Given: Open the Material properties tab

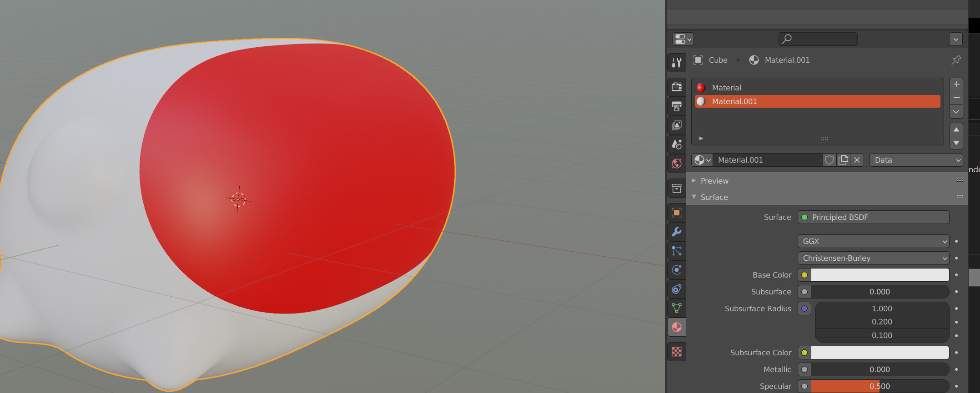Looking at the screenshot, I should pos(677,327).
